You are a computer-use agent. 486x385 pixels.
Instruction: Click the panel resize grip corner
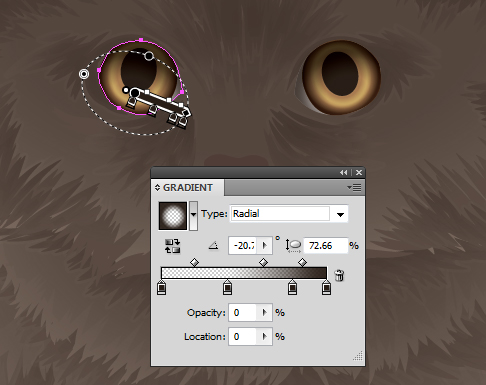(x=358, y=356)
